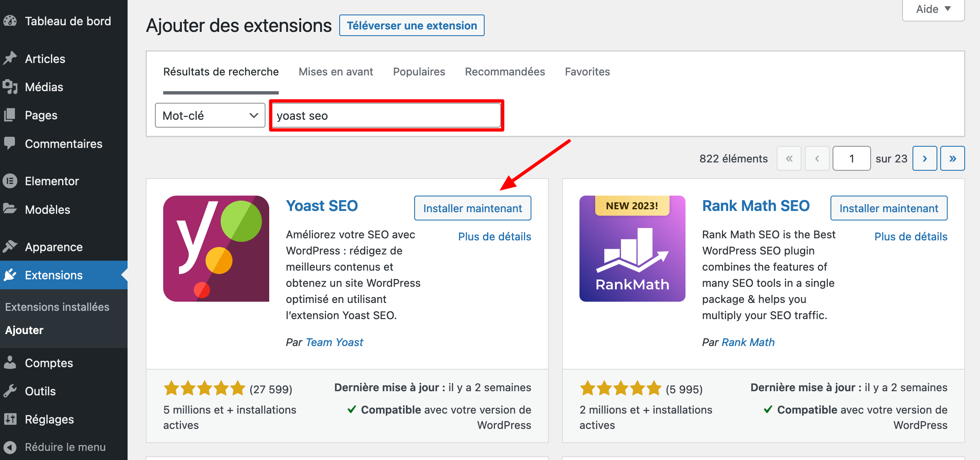This screenshot has width=980, height=460.
Task: Click the Apparence paintbrush icon
Action: [11, 247]
